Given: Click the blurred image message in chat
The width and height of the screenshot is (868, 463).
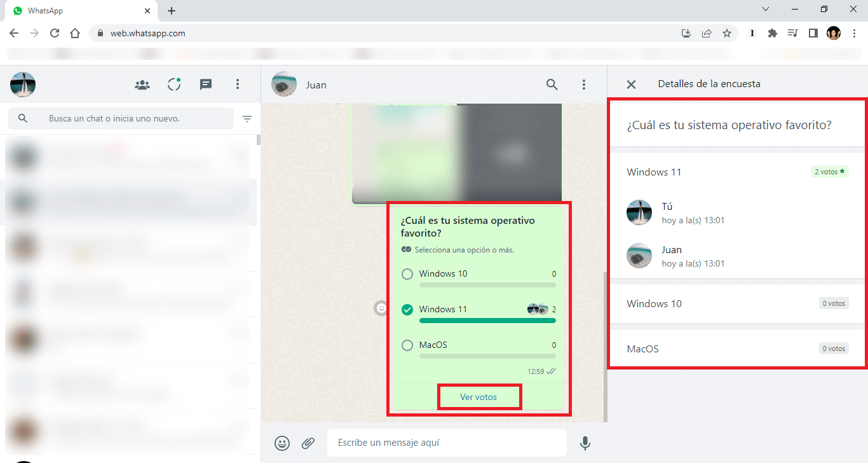Looking at the screenshot, I should pyautogui.click(x=457, y=154).
